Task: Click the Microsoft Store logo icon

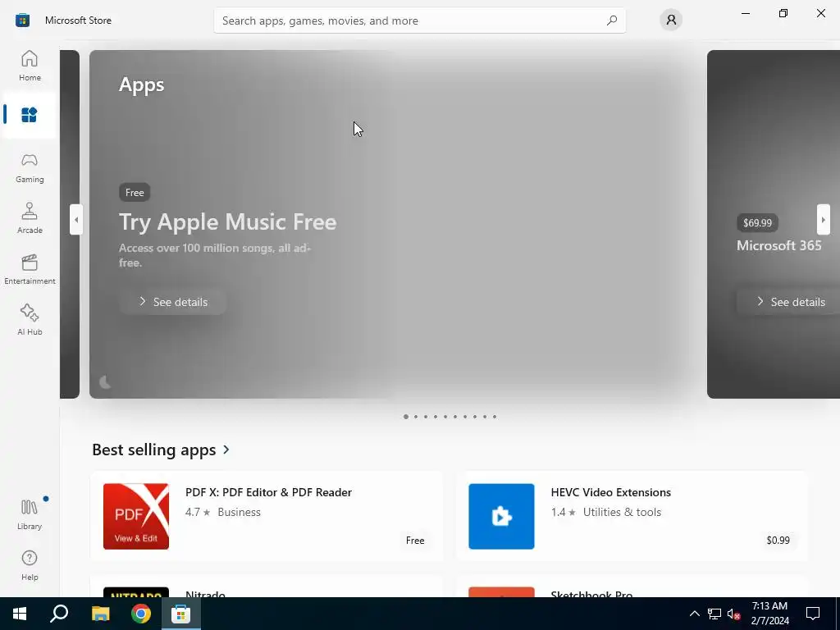Action: click(22, 21)
